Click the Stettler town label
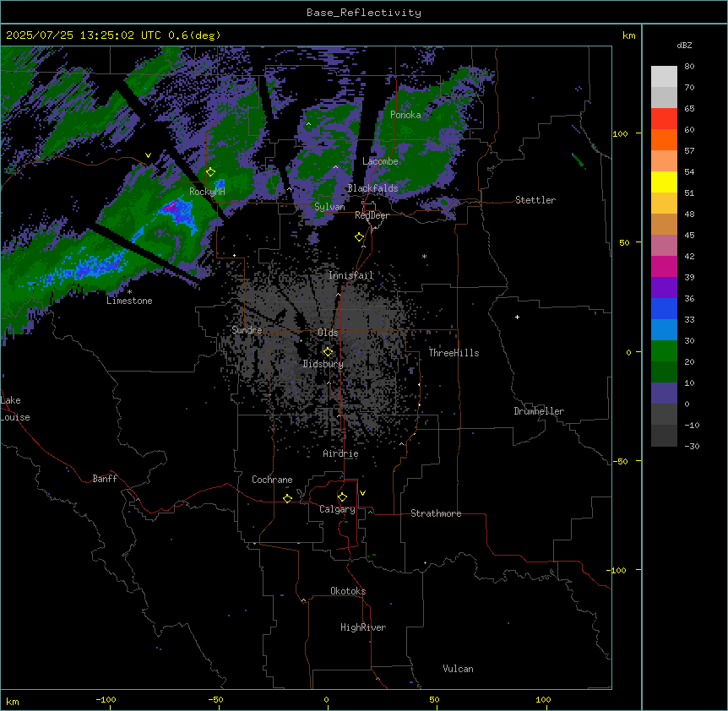The image size is (728, 711). point(535,200)
